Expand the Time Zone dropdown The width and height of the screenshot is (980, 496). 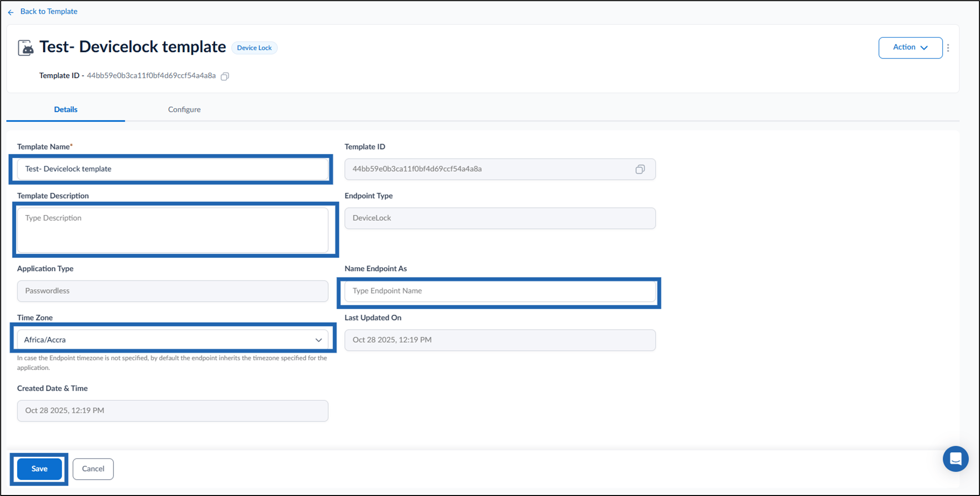click(173, 340)
